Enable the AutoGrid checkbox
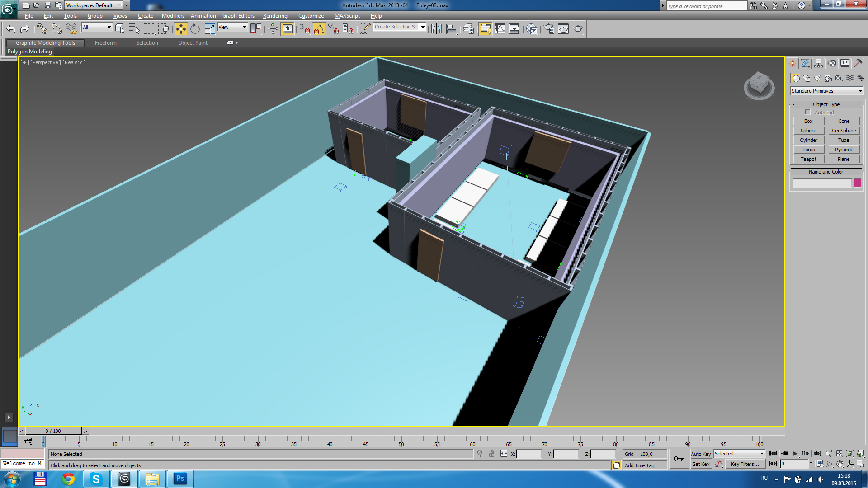This screenshot has width=868, height=488. tap(807, 112)
